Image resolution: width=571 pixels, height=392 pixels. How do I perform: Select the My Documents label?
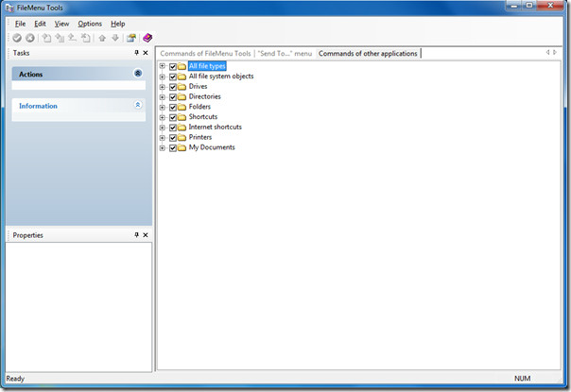click(212, 147)
